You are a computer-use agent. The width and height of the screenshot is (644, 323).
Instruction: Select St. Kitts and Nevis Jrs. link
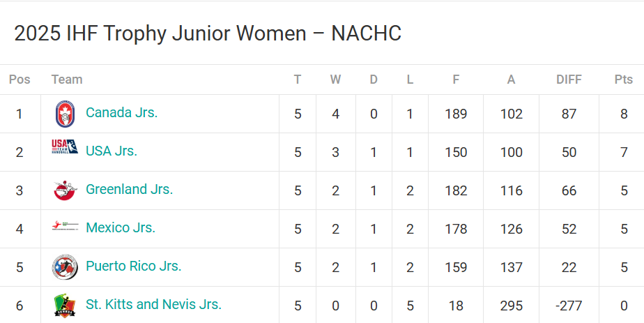[x=153, y=304]
